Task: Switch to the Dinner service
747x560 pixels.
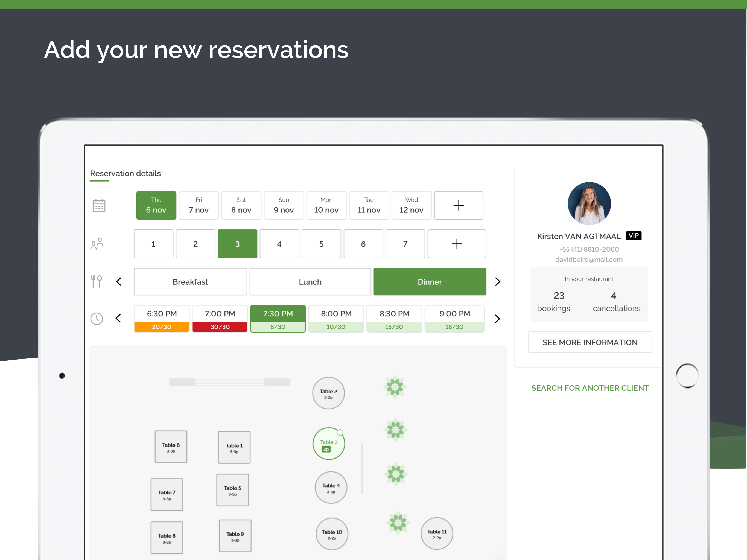Action: 430,282
